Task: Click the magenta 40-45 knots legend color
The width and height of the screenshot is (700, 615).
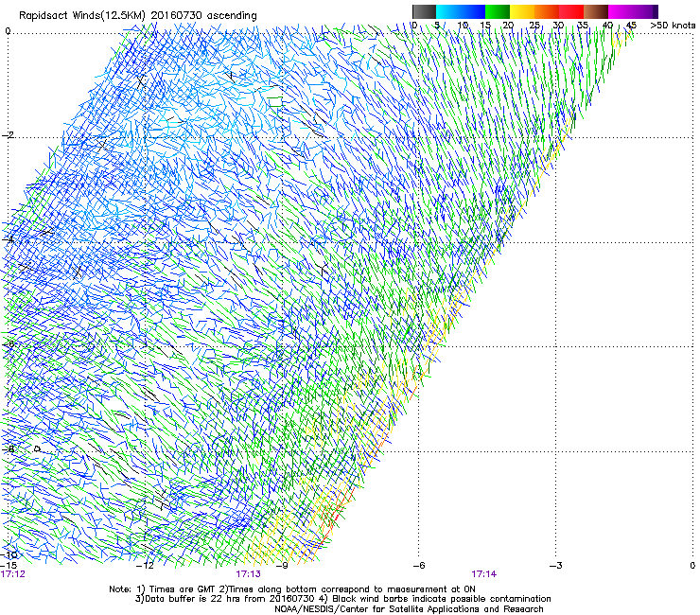Action: 621,11
